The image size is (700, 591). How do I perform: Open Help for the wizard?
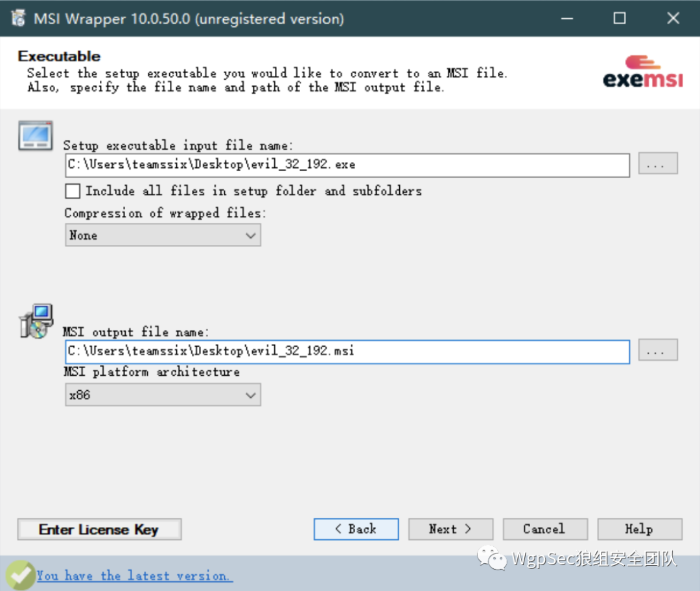click(x=640, y=529)
